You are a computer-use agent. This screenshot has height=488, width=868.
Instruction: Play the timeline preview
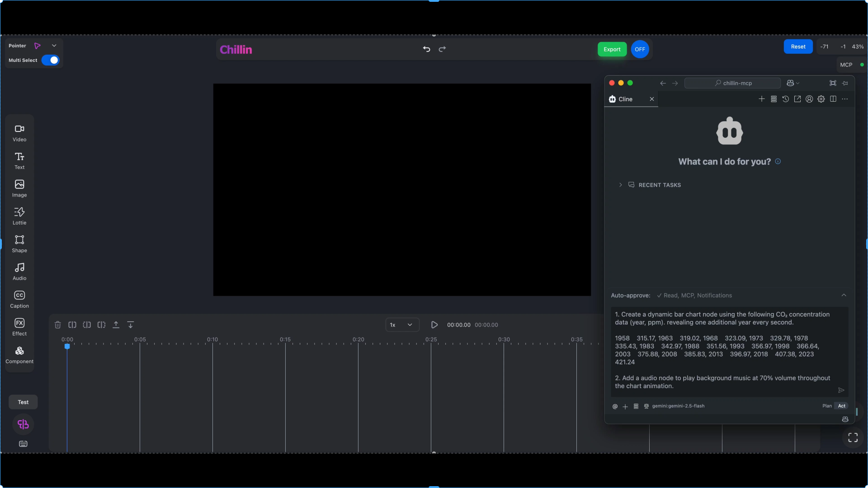(434, 325)
